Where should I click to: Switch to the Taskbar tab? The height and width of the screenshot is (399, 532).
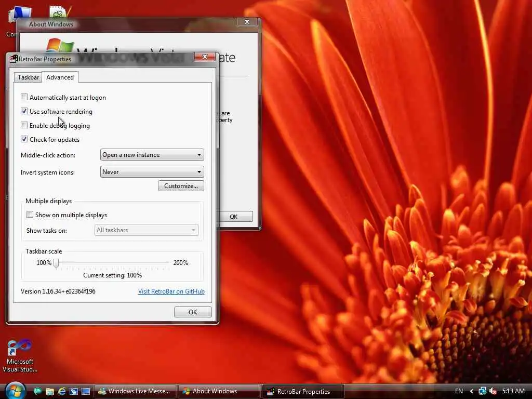pyautogui.click(x=28, y=77)
